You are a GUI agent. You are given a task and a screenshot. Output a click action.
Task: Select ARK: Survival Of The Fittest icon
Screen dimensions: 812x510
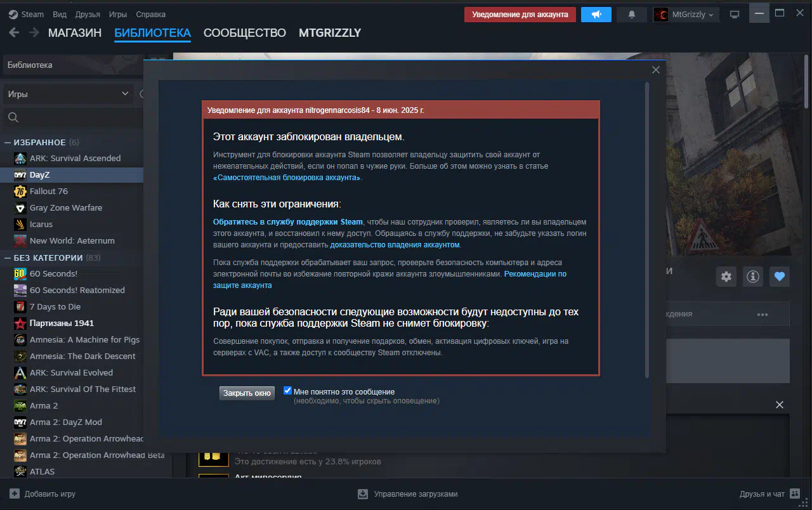[x=20, y=389]
